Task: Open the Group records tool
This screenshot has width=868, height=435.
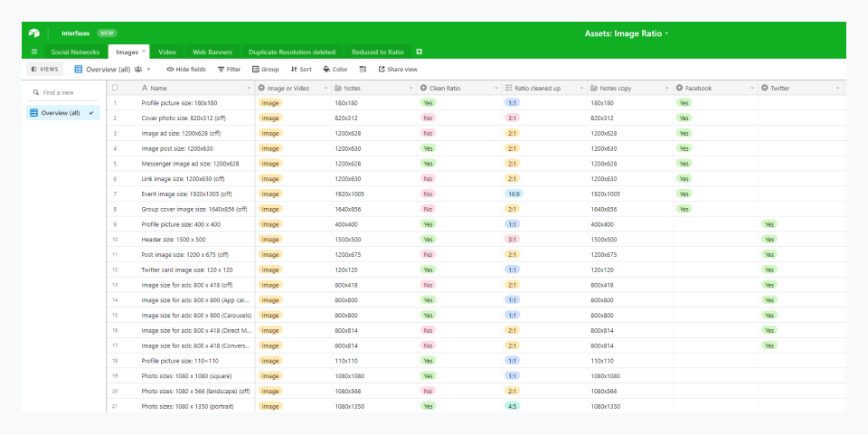Action: click(x=266, y=69)
